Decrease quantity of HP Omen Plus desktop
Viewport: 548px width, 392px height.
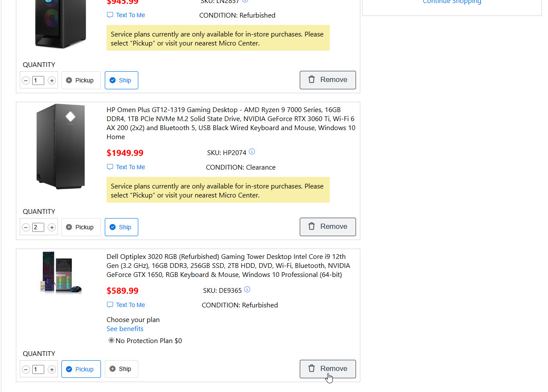pyautogui.click(x=26, y=228)
